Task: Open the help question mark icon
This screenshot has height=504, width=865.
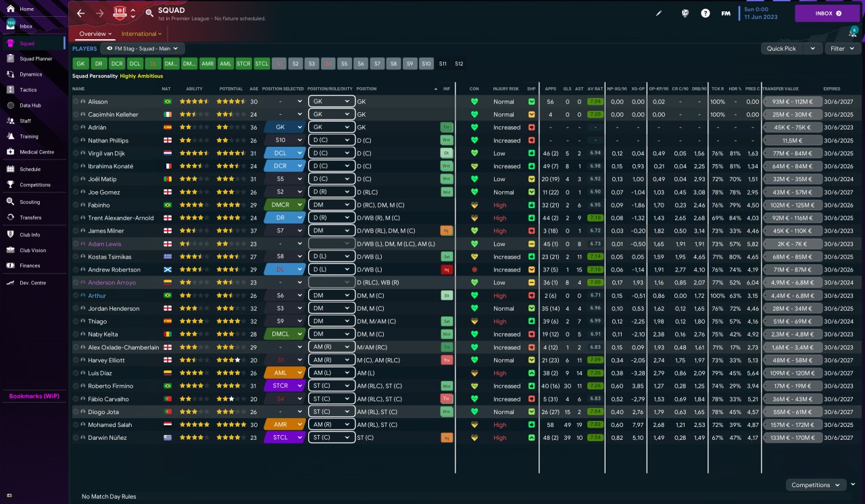Action: coord(706,13)
